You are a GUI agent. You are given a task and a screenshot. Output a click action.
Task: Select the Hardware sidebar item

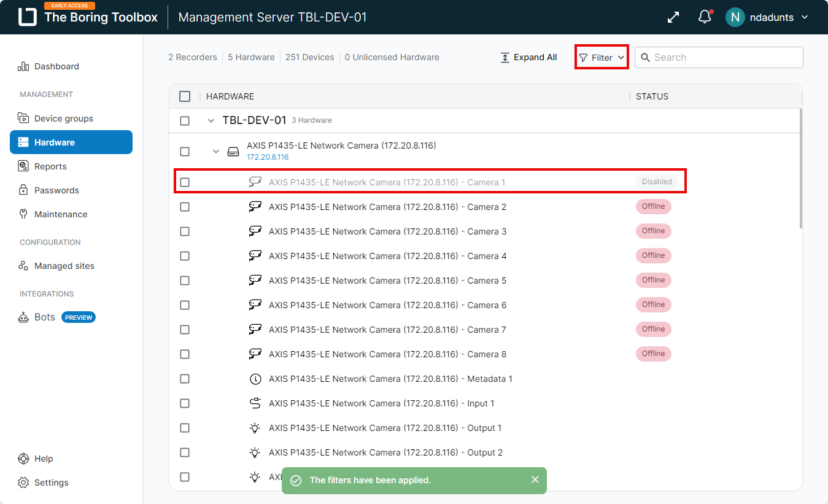[71, 142]
